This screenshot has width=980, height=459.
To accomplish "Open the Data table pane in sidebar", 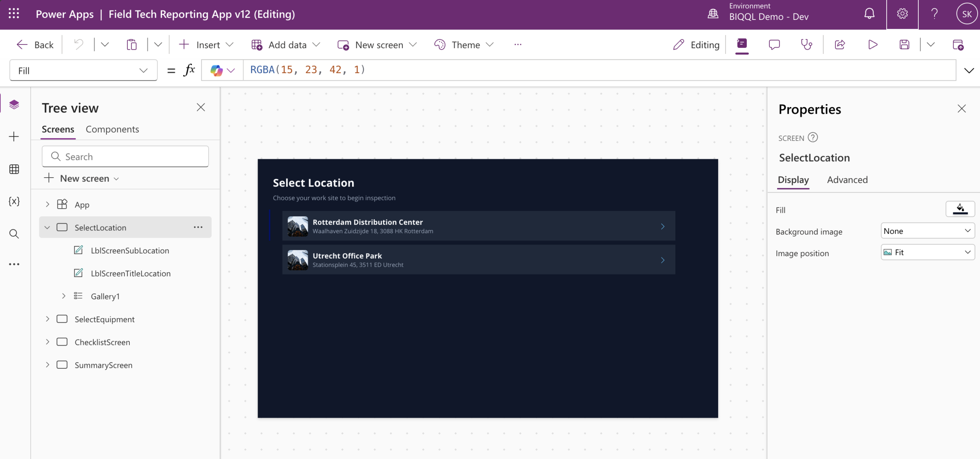I will pos(14,169).
